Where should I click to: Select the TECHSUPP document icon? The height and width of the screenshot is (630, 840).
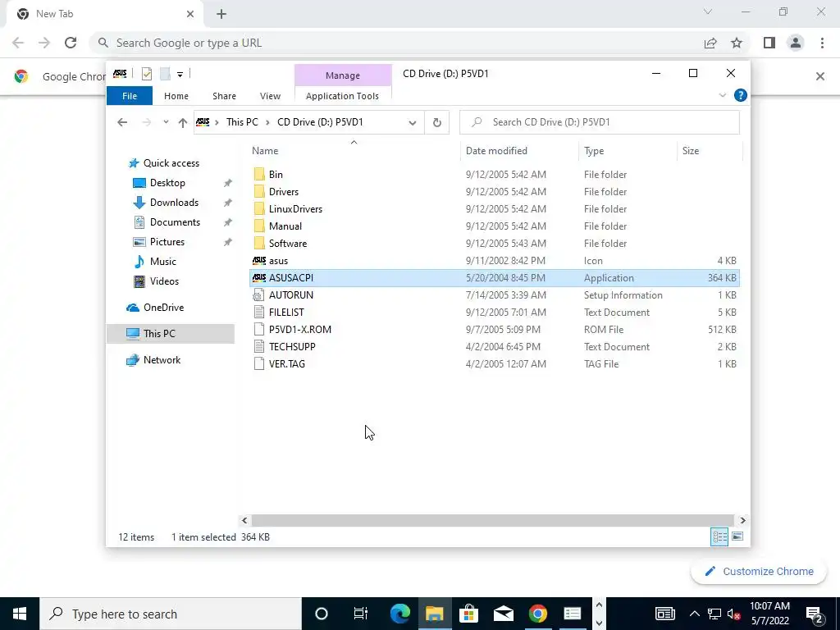point(259,346)
